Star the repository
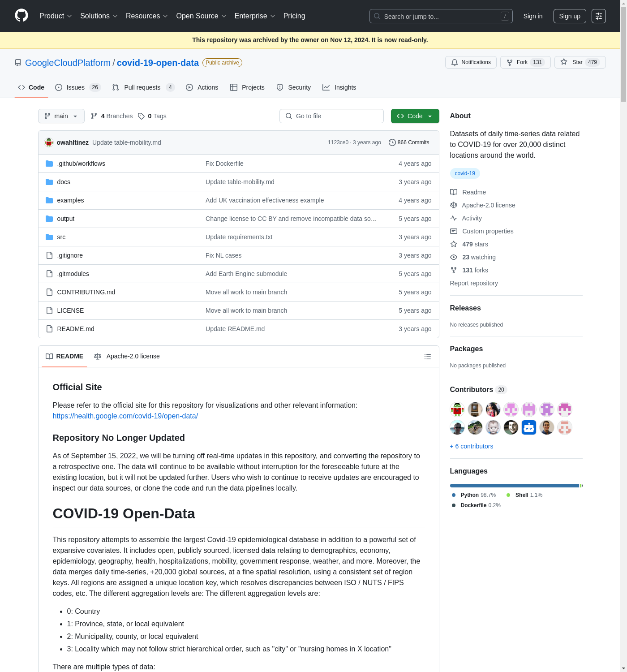The height and width of the screenshot is (672, 627). (580, 62)
